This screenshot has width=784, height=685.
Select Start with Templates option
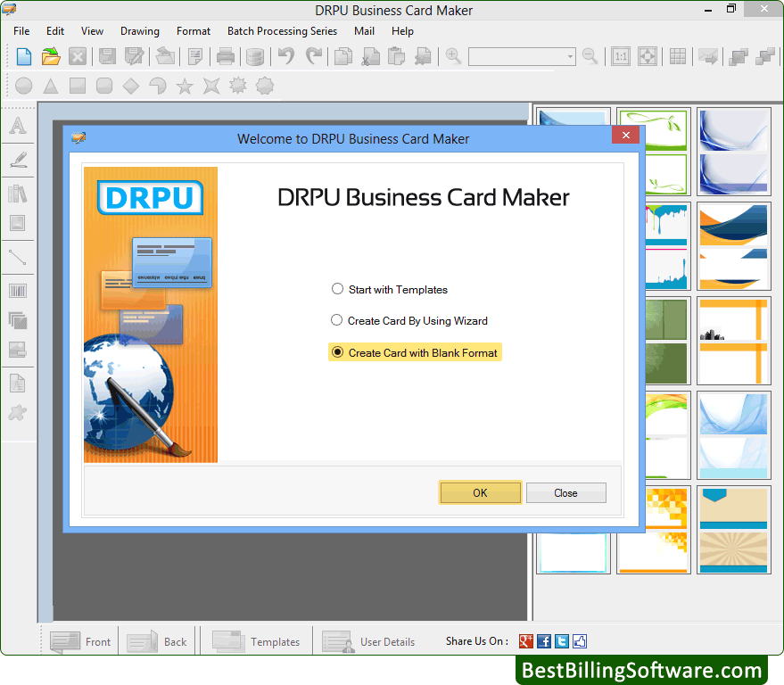pos(390,290)
